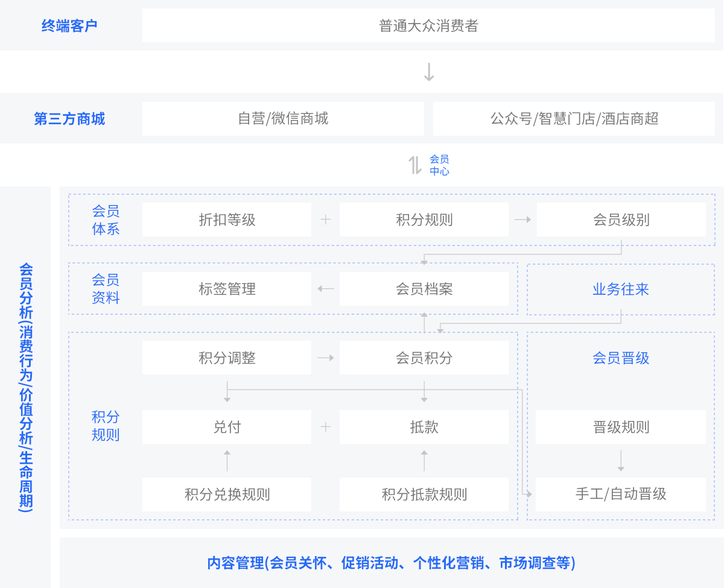Viewport: 724px width, 588px height.
Task: Open the 会员档案 box
Action: [x=424, y=289]
